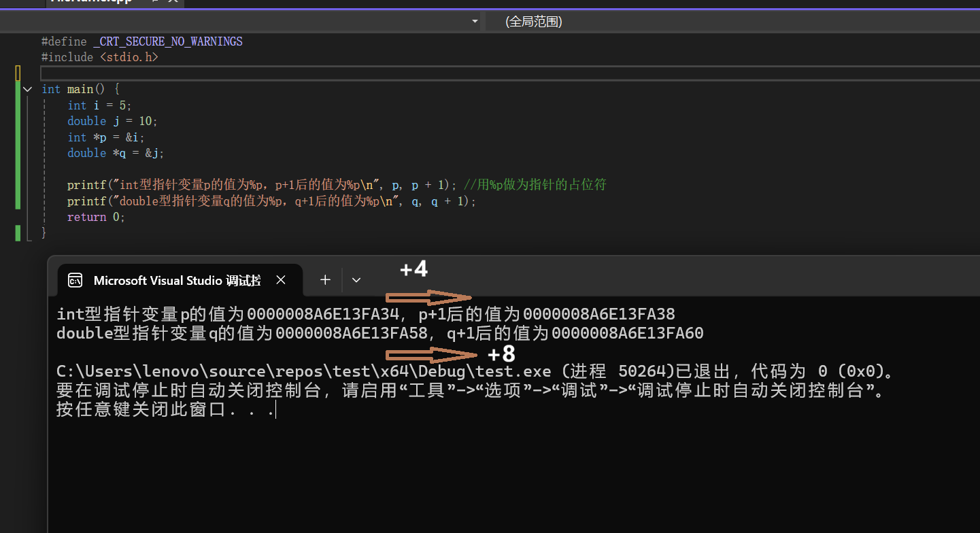The image size is (980, 533).
Task: Place the cursor on the double *q = &j; line
Action: tap(116, 152)
